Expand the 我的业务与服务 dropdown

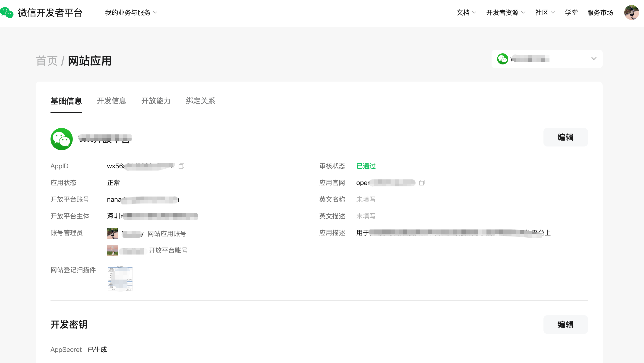tap(131, 13)
